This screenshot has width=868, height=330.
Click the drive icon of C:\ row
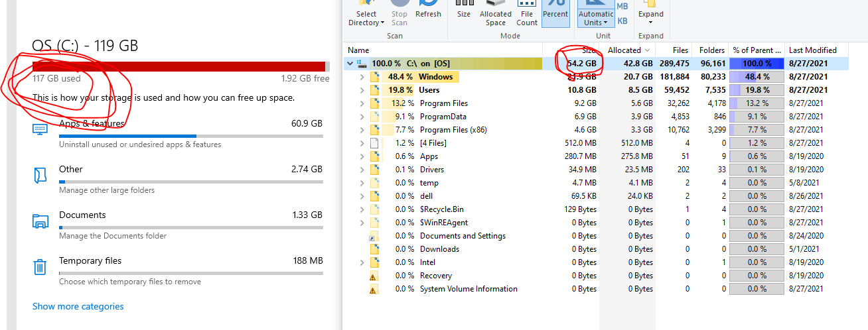coord(362,64)
